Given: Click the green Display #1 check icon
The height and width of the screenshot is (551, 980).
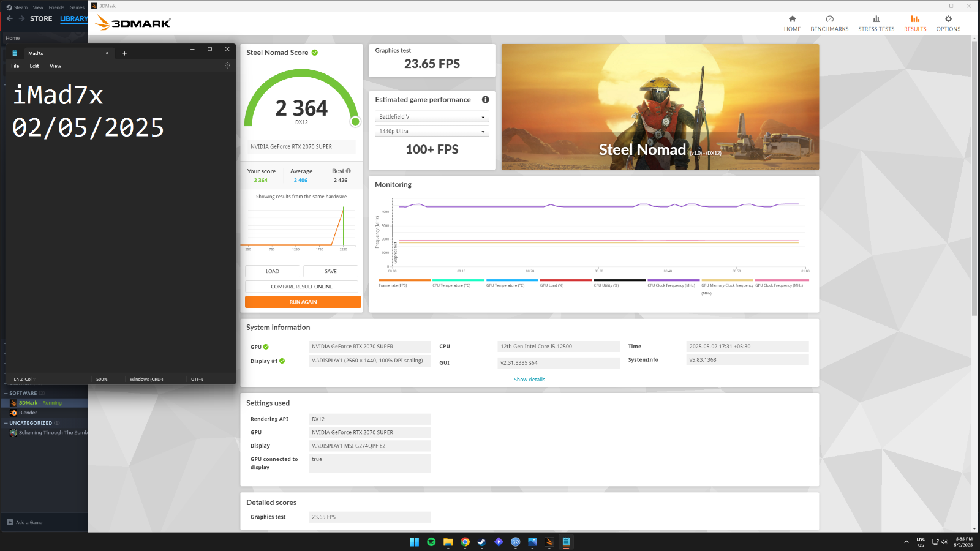Looking at the screenshot, I should 282,361.
